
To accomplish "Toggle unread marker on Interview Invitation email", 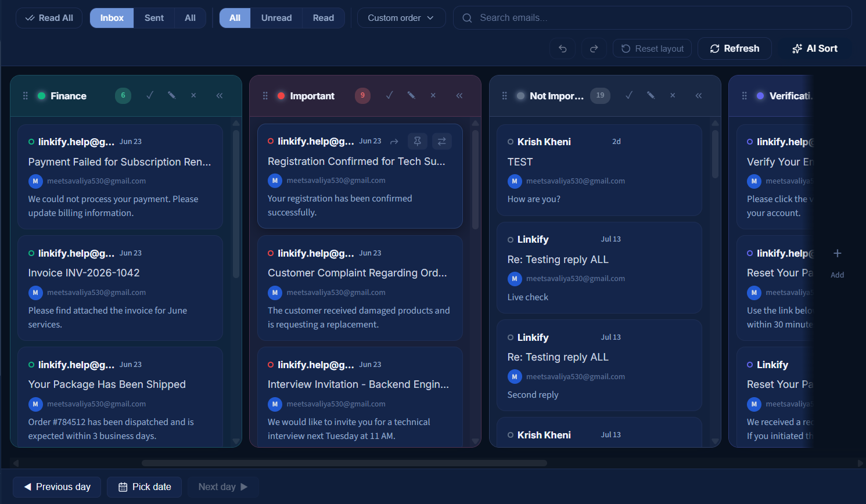I will coord(271,365).
